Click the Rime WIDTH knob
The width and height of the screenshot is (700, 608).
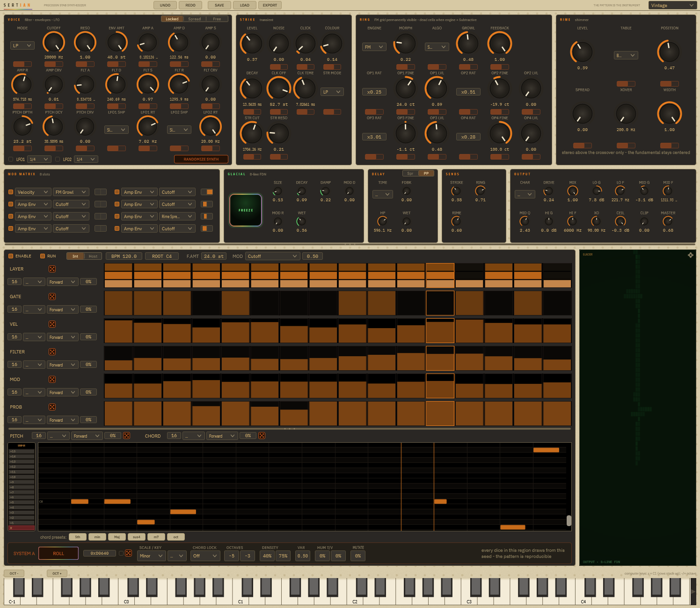click(670, 114)
